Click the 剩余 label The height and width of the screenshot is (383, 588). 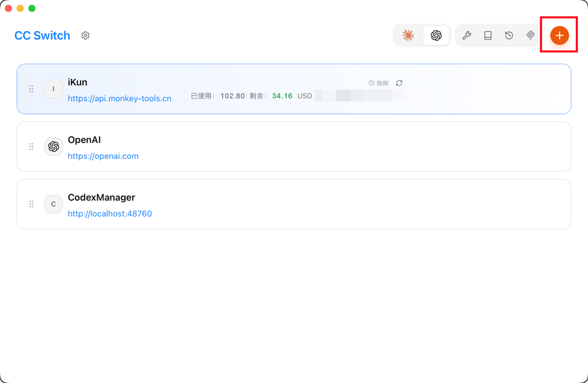click(258, 96)
